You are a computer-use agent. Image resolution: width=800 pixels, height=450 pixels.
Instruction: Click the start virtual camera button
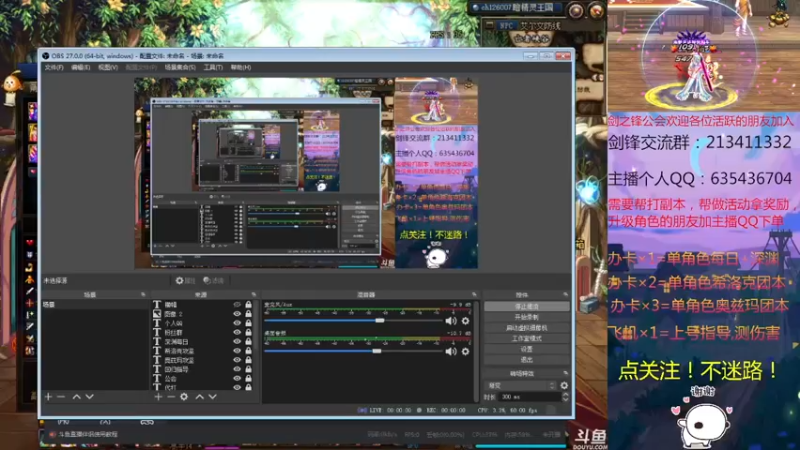[x=527, y=328]
